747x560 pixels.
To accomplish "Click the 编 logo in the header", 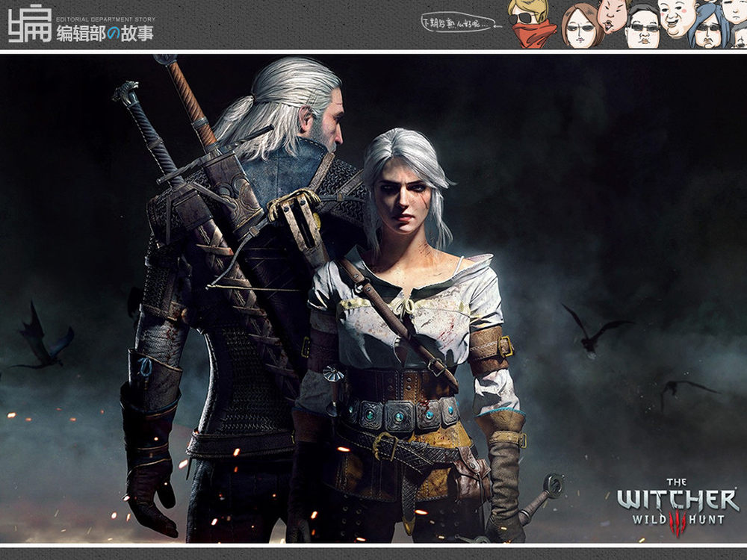I will click(29, 24).
